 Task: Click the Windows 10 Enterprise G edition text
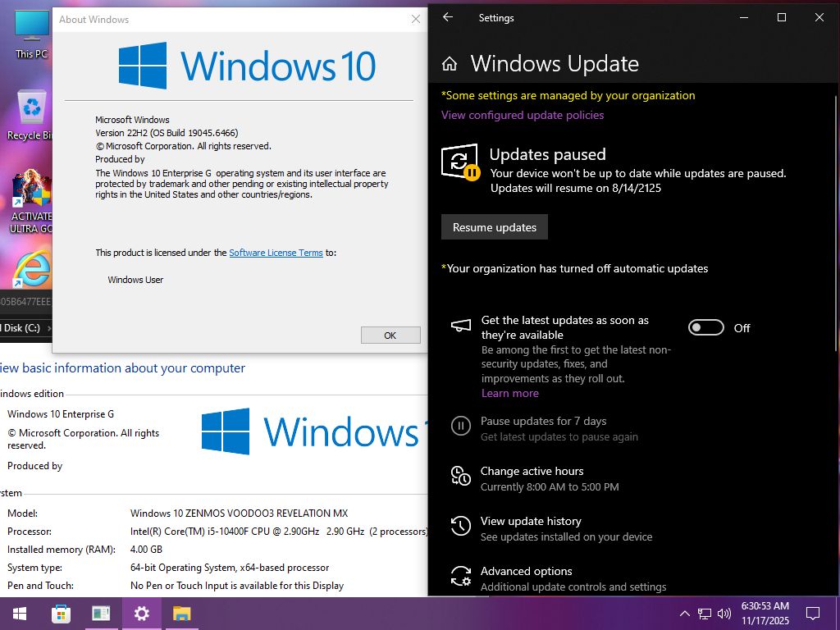[61, 414]
